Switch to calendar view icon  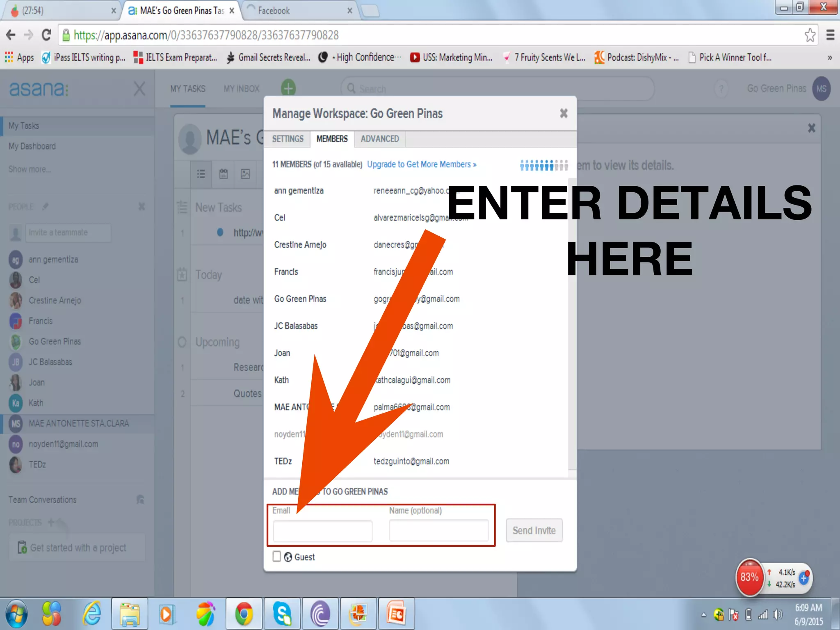click(224, 174)
